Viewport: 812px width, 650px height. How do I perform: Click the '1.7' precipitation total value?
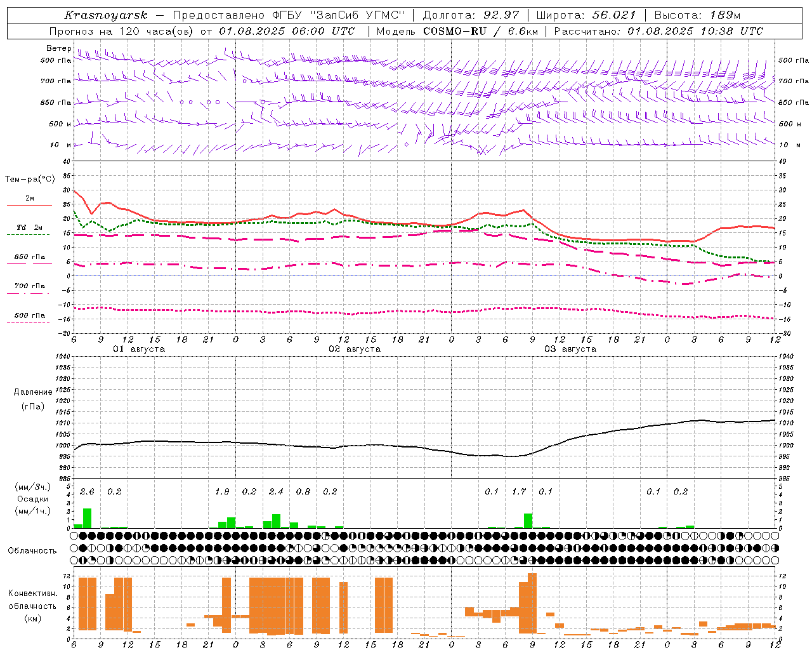tap(519, 492)
